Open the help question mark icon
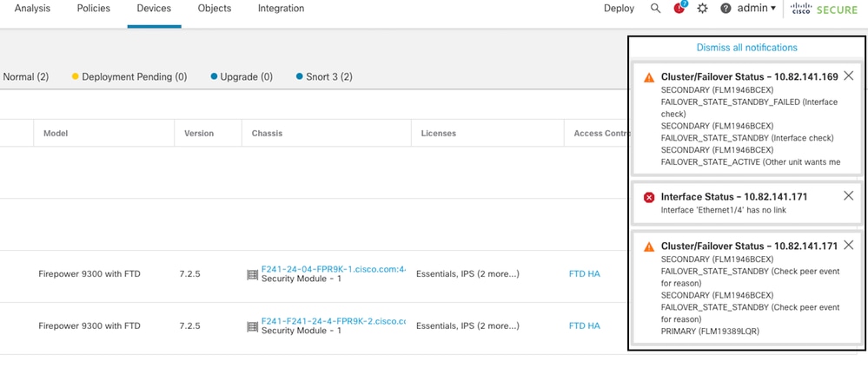The image size is (868, 368). pos(726,9)
